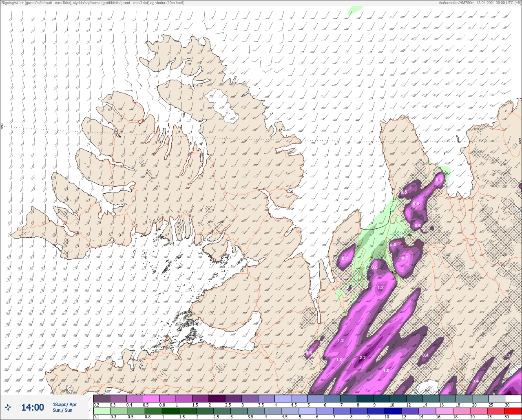Click the '0.9' precipitation value on the map

point(439,180)
